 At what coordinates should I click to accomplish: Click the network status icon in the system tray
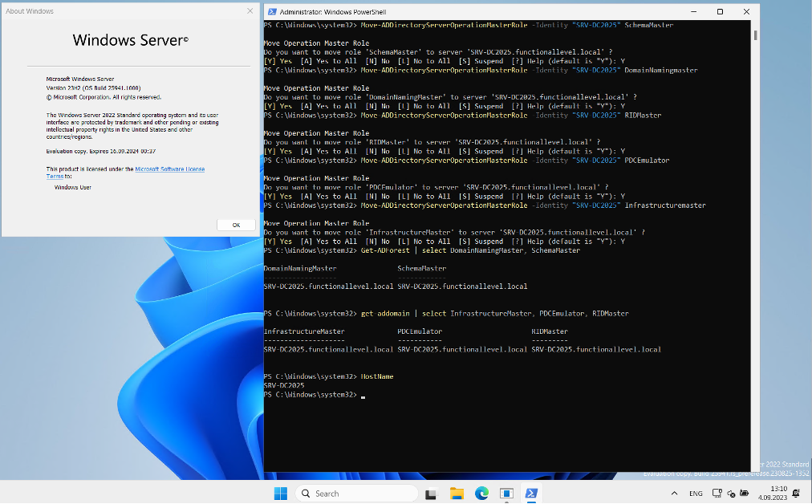click(717, 493)
